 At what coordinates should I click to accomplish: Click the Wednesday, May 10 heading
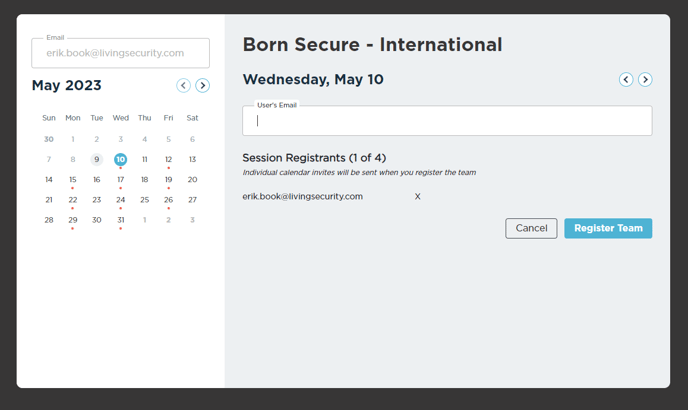313,79
